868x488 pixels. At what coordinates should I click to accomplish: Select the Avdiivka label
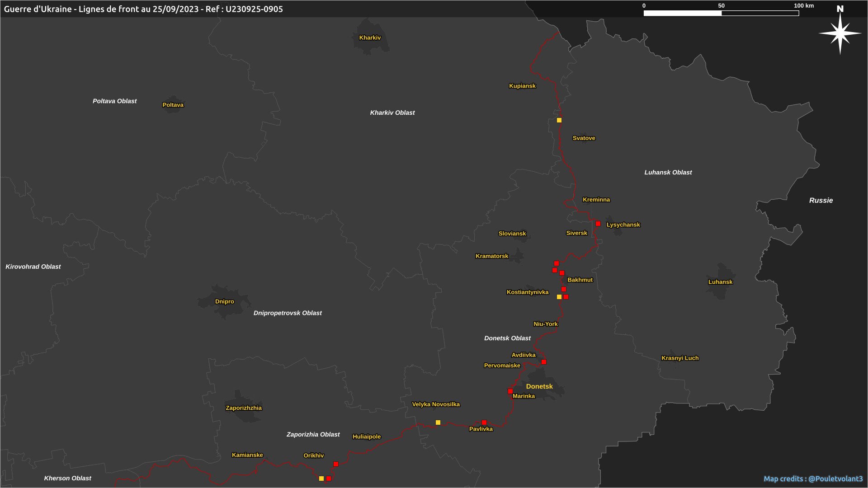pos(524,355)
